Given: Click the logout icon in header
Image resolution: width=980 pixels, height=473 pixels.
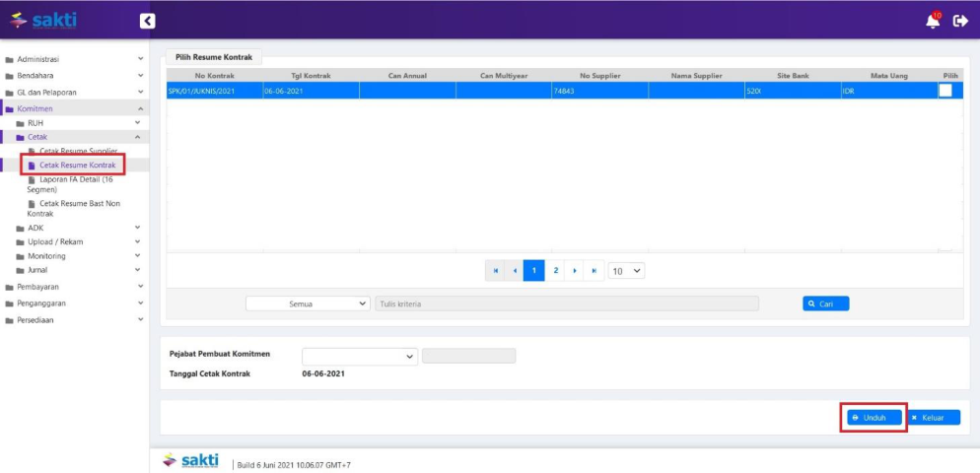Looking at the screenshot, I should coord(960,21).
